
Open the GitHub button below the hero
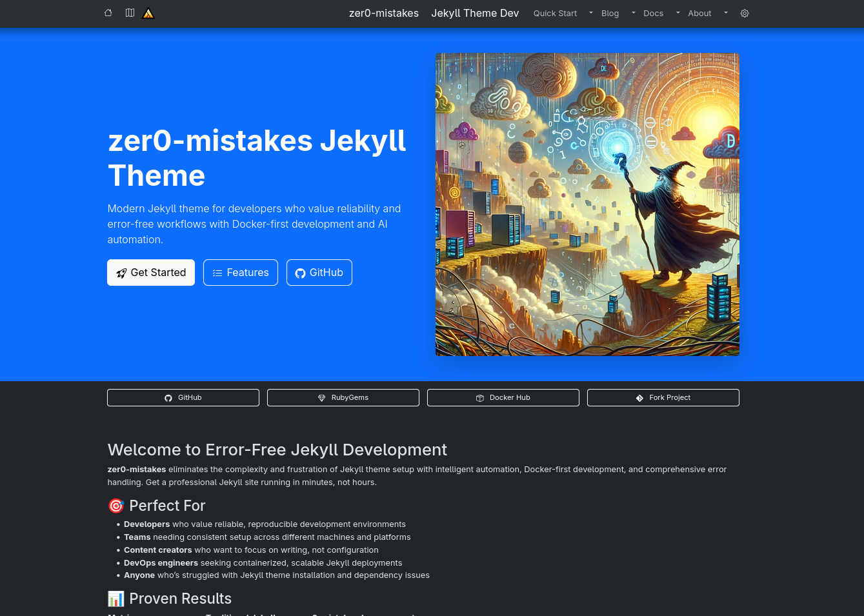[x=183, y=397]
